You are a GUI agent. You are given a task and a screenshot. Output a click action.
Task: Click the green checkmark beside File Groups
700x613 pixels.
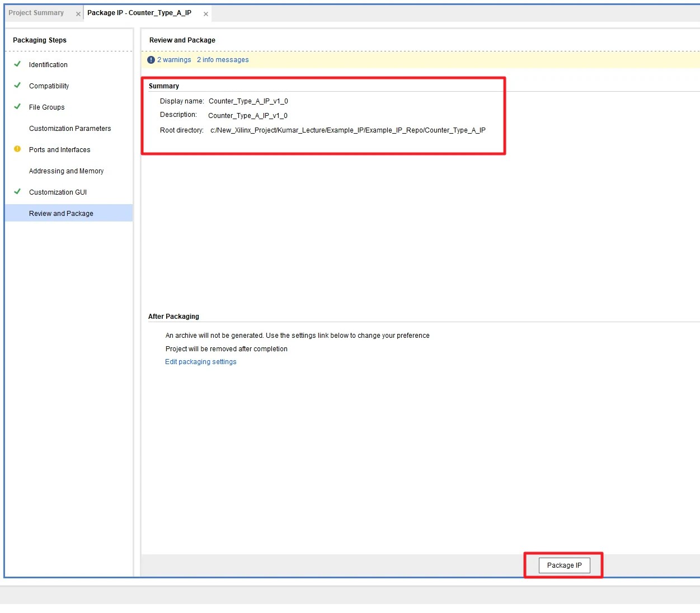(17, 106)
